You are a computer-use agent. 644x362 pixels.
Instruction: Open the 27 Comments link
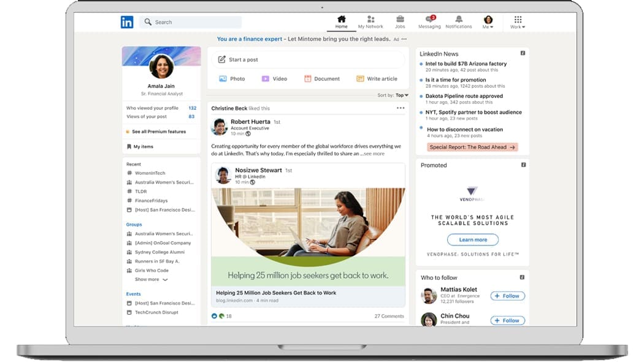coord(389,316)
